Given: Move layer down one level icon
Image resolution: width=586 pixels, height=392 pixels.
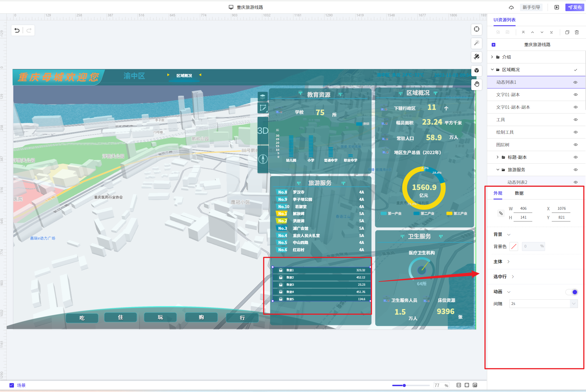Looking at the screenshot, I should tap(542, 32).
